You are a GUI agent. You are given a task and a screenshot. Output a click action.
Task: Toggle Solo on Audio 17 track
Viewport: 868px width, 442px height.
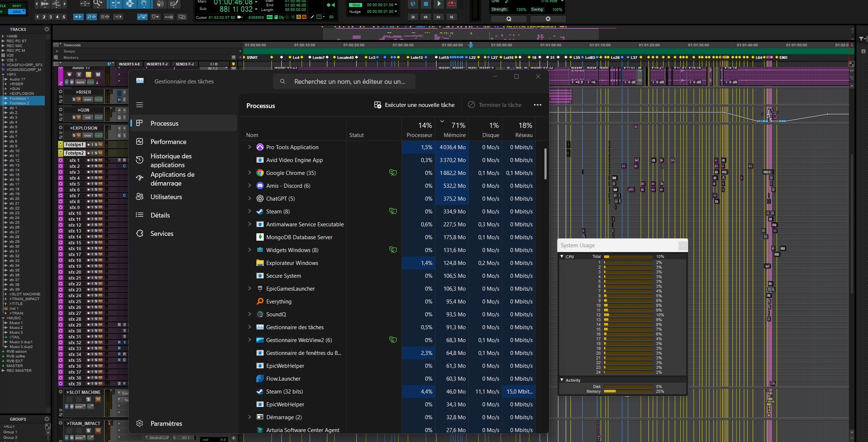tap(88, 74)
